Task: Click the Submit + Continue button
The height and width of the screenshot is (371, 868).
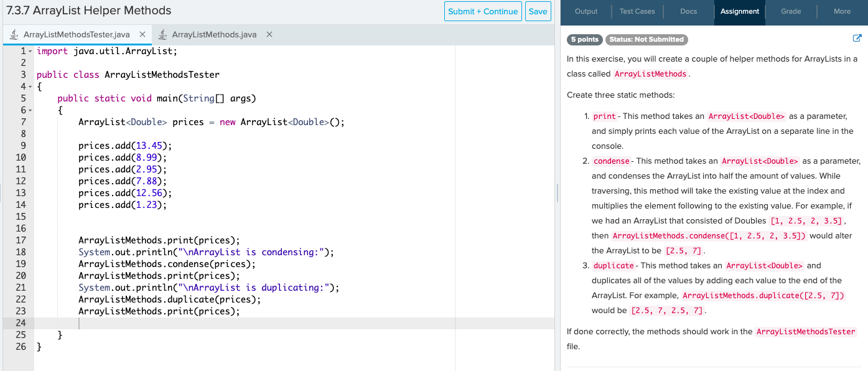Action: (483, 11)
